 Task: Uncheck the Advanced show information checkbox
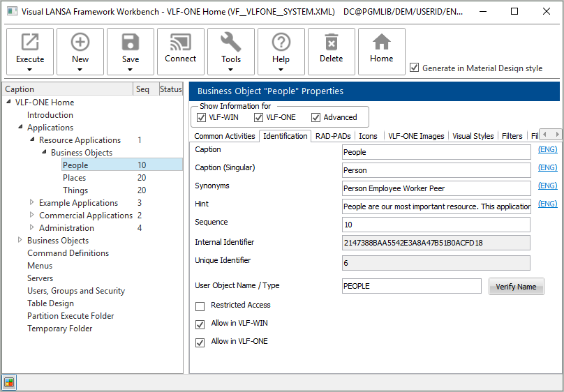316,117
